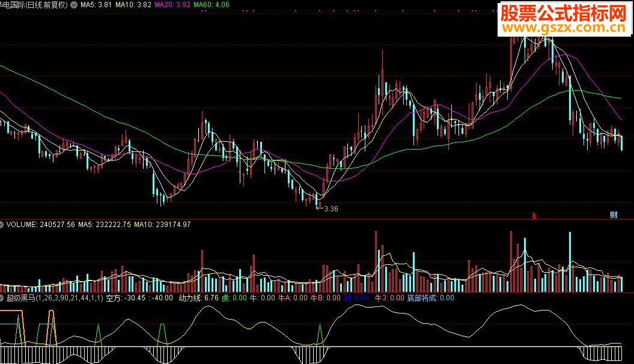Select the green MA60: 4.06 label
The height and width of the screenshot is (364, 634).
click(x=212, y=5)
